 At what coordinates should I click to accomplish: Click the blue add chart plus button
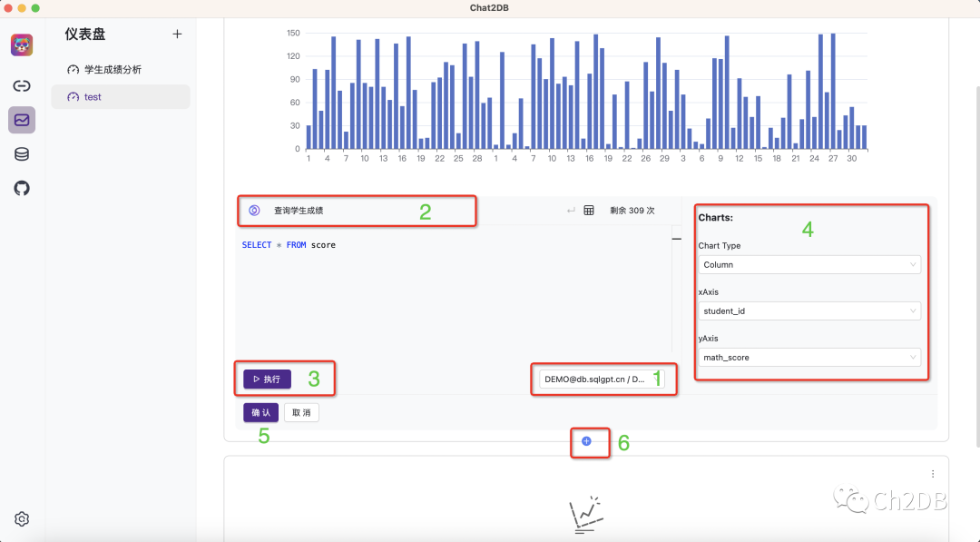(x=586, y=441)
